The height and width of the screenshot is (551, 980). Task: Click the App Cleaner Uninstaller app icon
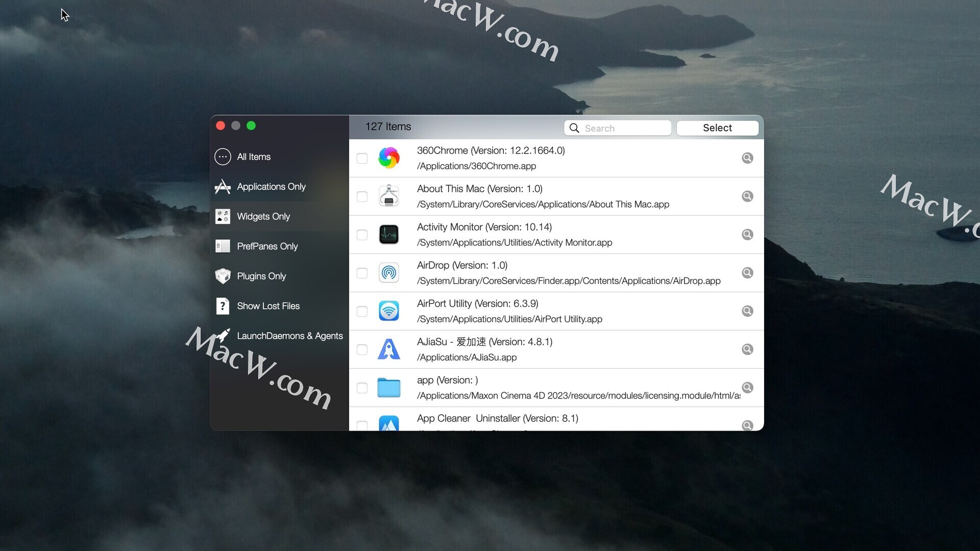point(389,423)
